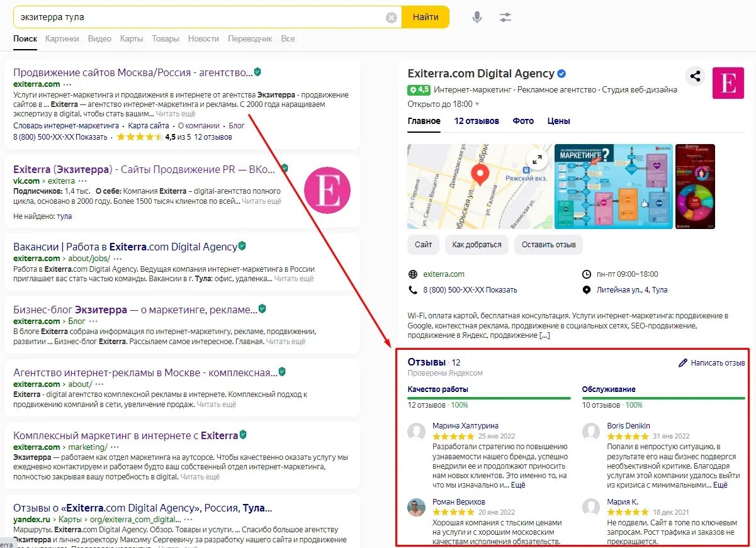Screen dimensions: 756x548
Task: Open the Переводчик tab
Action: (x=250, y=38)
